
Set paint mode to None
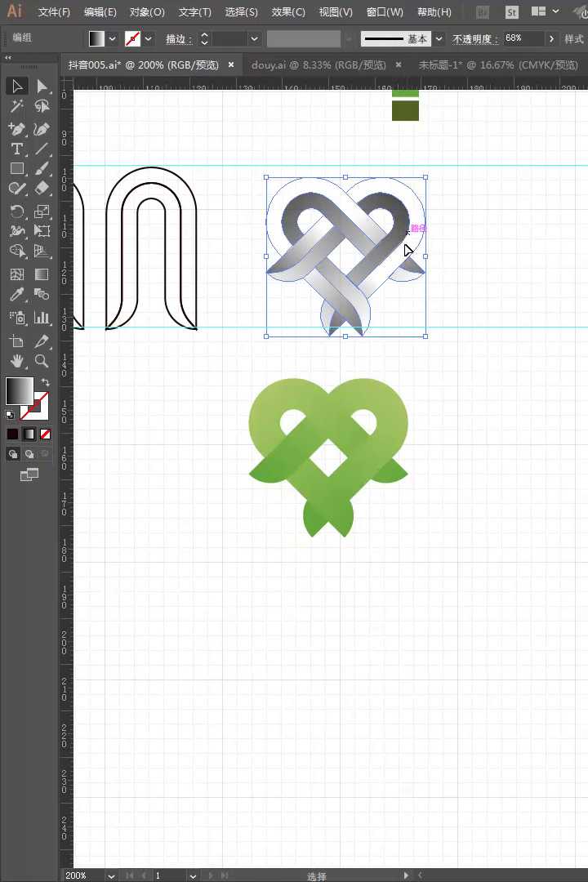click(46, 434)
